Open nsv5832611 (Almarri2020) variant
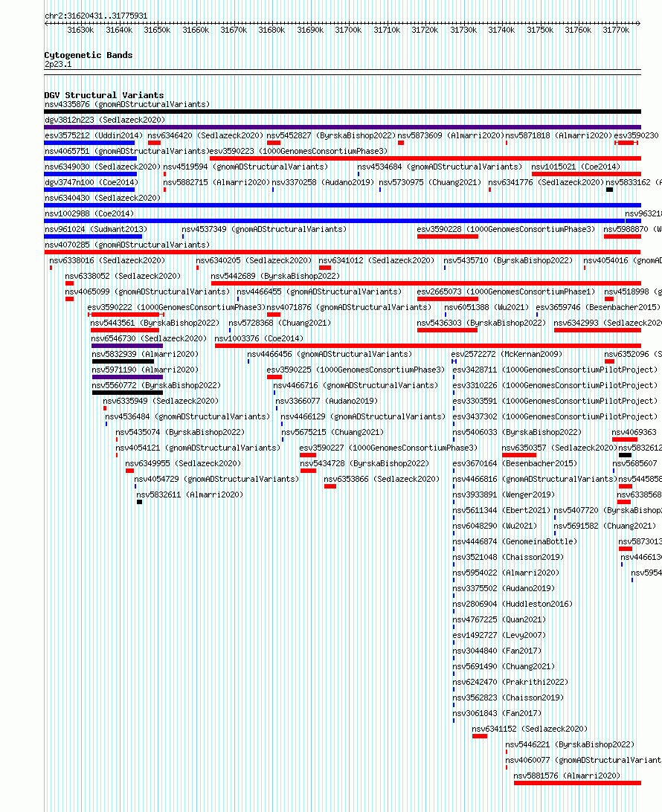The image size is (662, 812). pyautogui.click(x=190, y=494)
